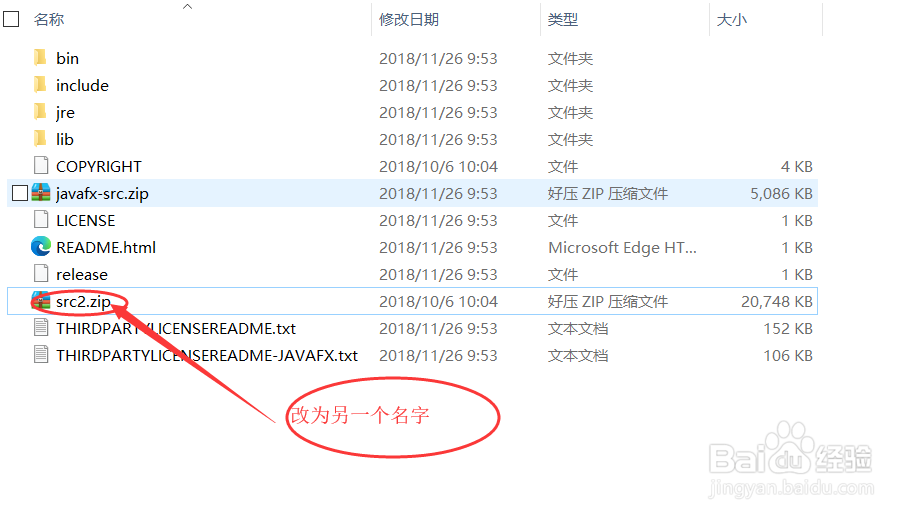This screenshot has width=924, height=520.
Task: Select the file name COPYRIGHT
Action: (98, 166)
